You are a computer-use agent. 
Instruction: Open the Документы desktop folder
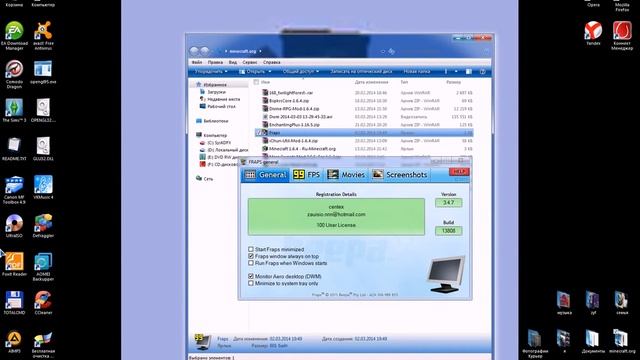(x=593, y=341)
